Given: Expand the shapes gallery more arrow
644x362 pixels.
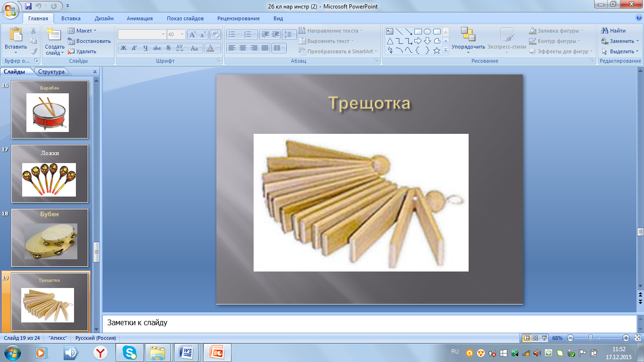Looking at the screenshot, I should [x=446, y=50].
